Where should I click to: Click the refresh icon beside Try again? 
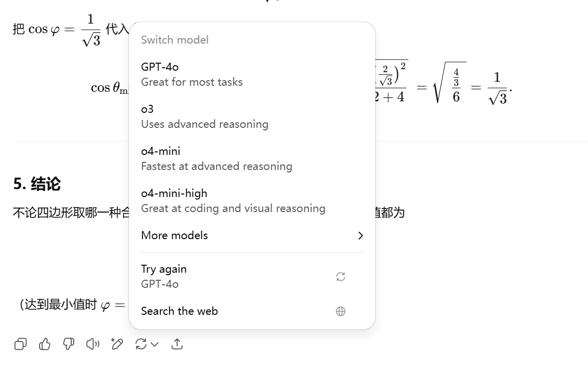(341, 277)
